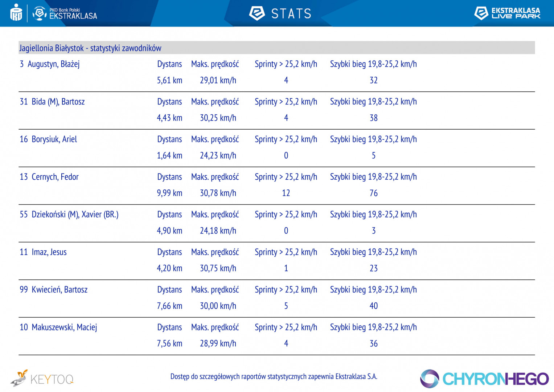Select player 10 Makuszewski, Maciej

[58, 327]
